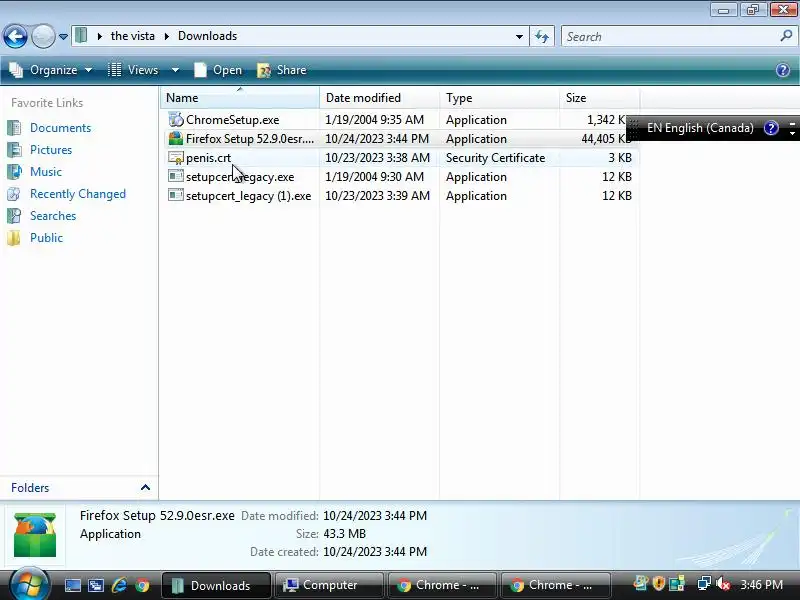Open the address bar history dropdown
This screenshot has height=600, width=800.
[x=519, y=37]
